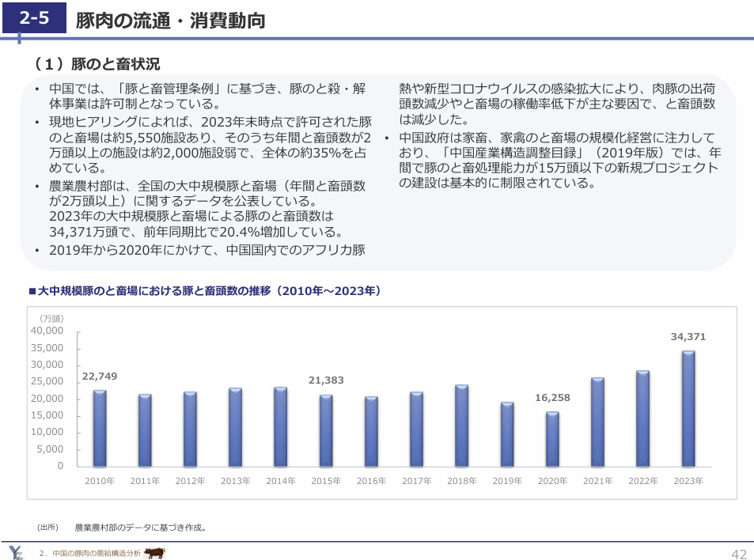
Task: Click the 2019年 bar
Action: click(x=507, y=434)
